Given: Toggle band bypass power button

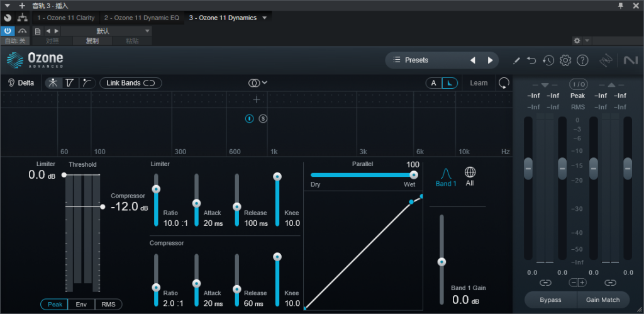Looking at the screenshot, I should click(249, 119).
